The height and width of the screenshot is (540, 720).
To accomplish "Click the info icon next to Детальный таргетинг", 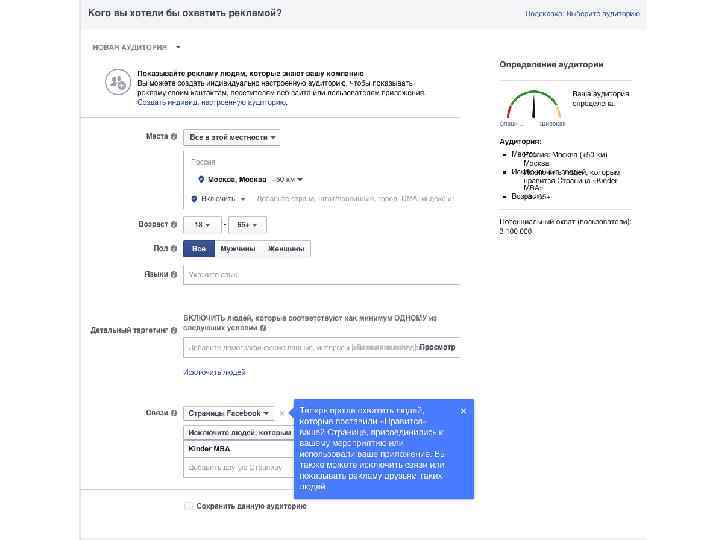I will tap(174, 330).
